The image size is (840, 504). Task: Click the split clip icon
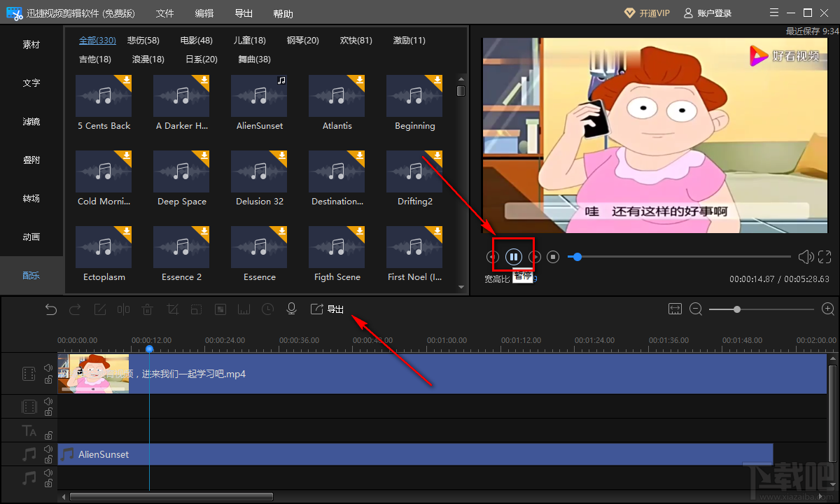tap(124, 309)
